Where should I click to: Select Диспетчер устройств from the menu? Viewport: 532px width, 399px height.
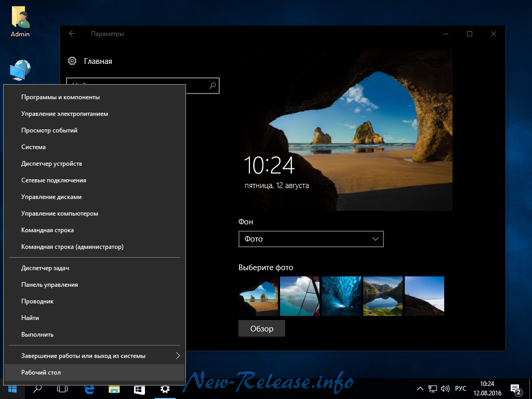(51, 164)
